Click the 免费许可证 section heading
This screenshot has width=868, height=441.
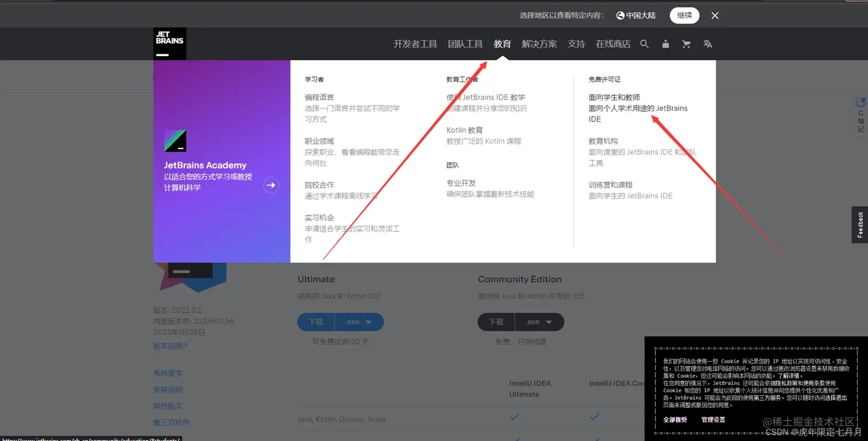coord(604,79)
